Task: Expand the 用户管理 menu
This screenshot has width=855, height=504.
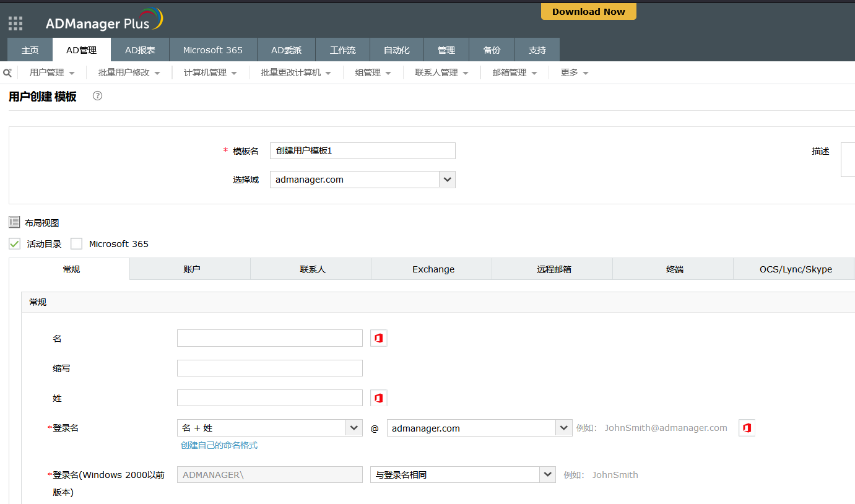Action: point(52,73)
